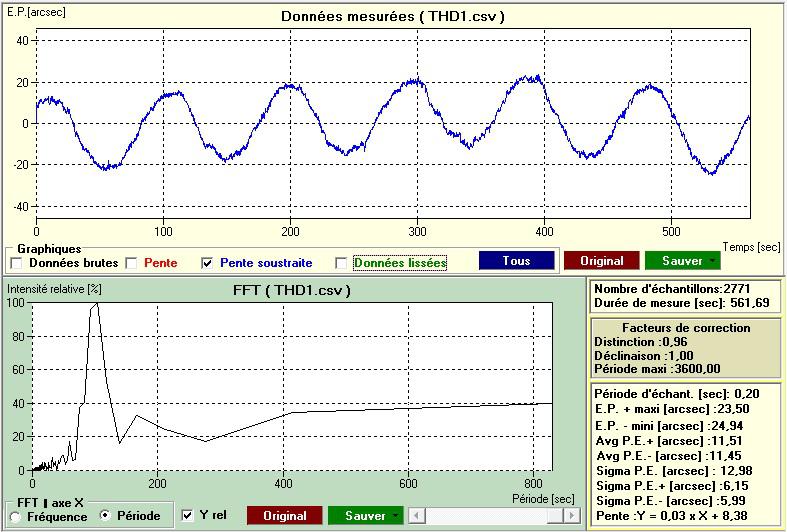
Task: Toggle the Pente checkbox
Action: (x=132, y=262)
